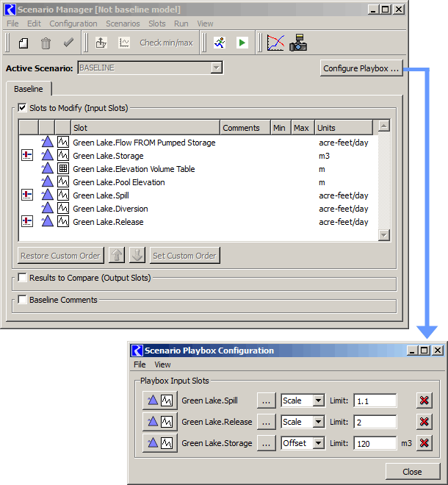Click the series slot icon on Green Lake.Spill row
The image size is (448, 485).
[63, 195]
